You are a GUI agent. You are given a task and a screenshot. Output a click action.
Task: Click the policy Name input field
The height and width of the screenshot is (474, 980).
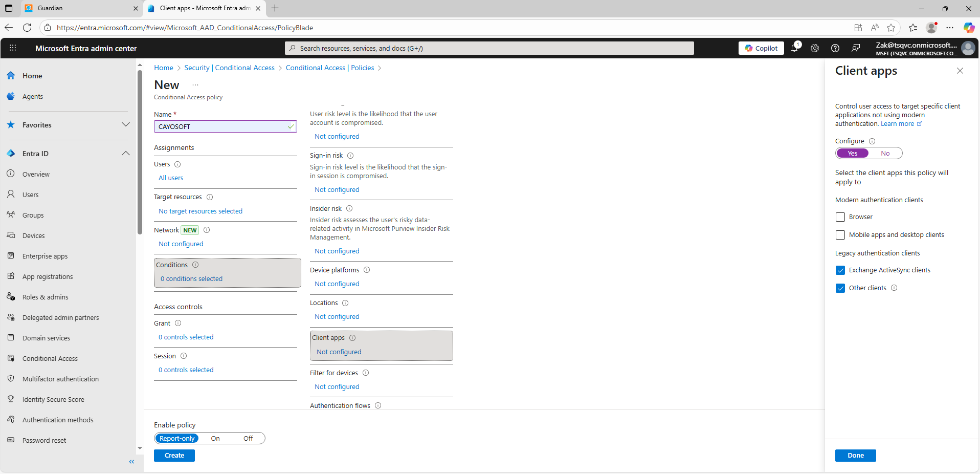click(x=221, y=126)
